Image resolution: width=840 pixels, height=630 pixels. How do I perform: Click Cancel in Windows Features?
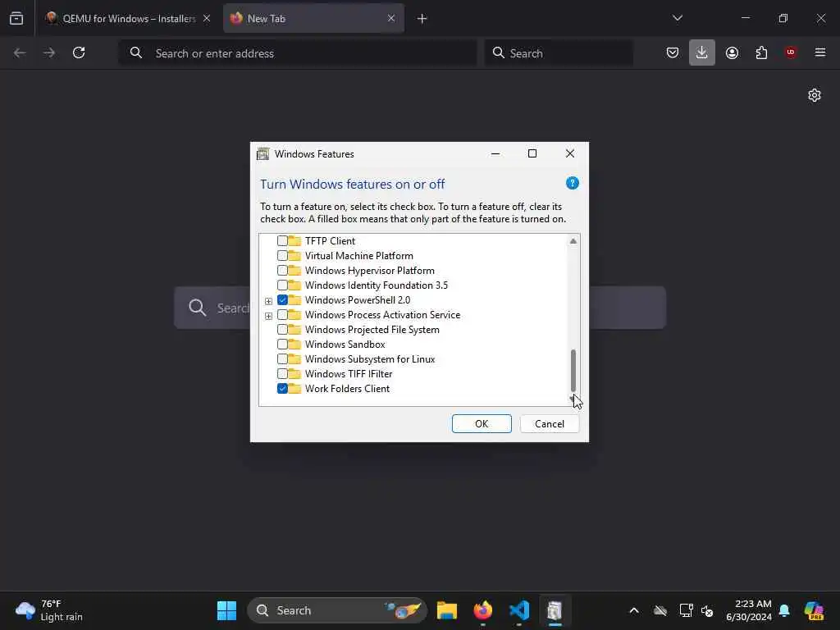pyautogui.click(x=550, y=424)
